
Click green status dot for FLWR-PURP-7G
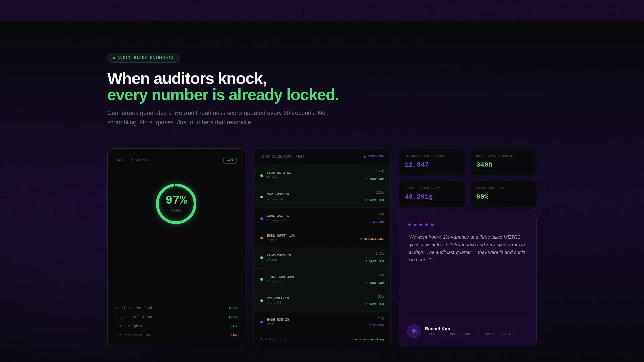click(x=262, y=258)
